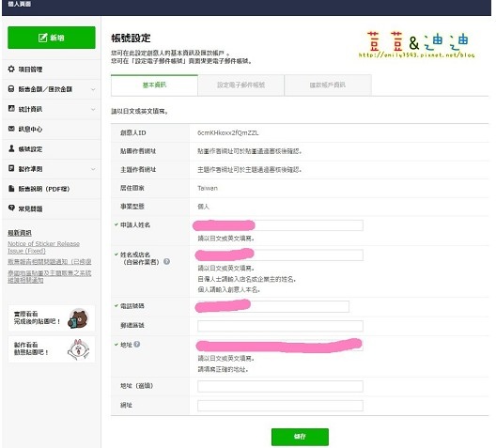Click the pencil icon in 新增 button
Image resolution: width=496 pixels, height=448 pixels.
[x=42, y=38]
